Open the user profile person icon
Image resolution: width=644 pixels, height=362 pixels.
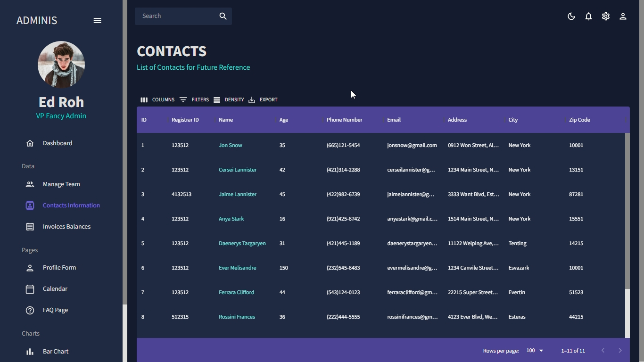(623, 16)
